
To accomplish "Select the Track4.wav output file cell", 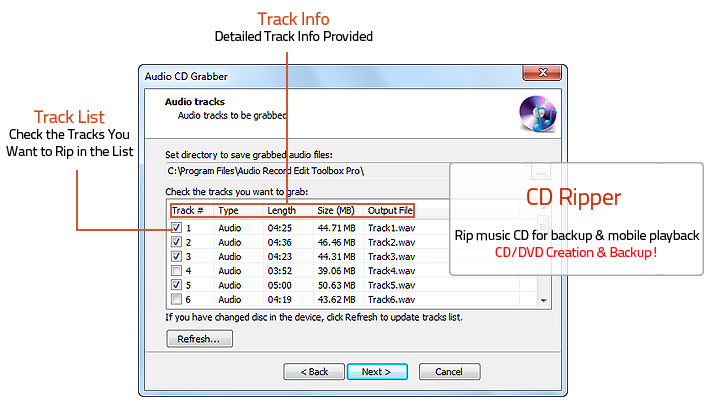I will point(391,271).
